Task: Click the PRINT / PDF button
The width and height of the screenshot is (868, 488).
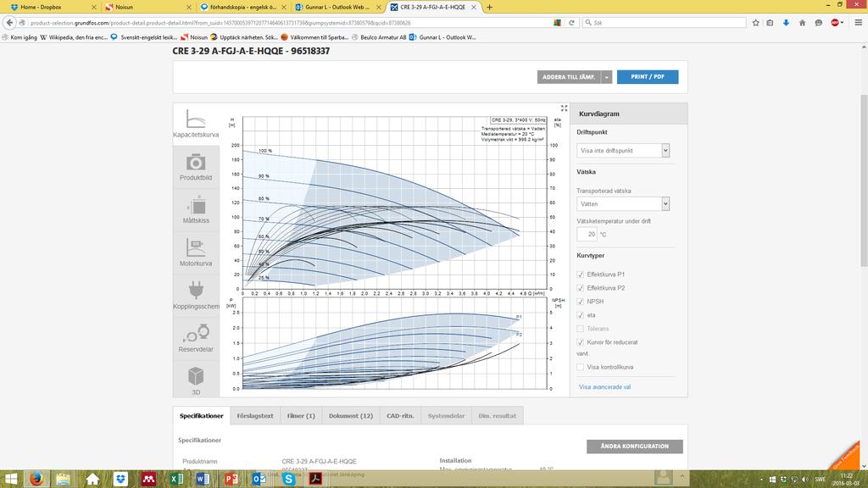Action: pos(648,77)
